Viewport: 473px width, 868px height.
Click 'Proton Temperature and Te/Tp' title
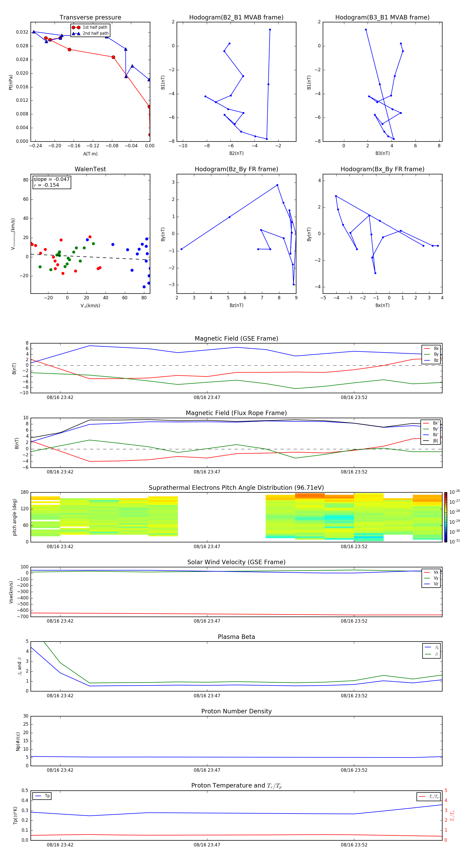pos(236,786)
